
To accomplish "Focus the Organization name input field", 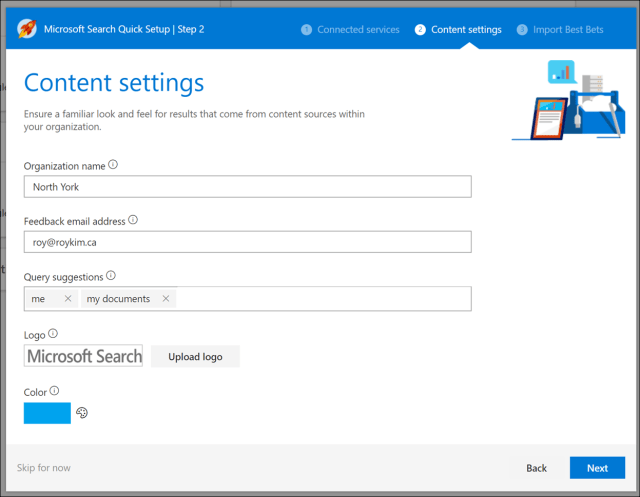I will click(248, 187).
